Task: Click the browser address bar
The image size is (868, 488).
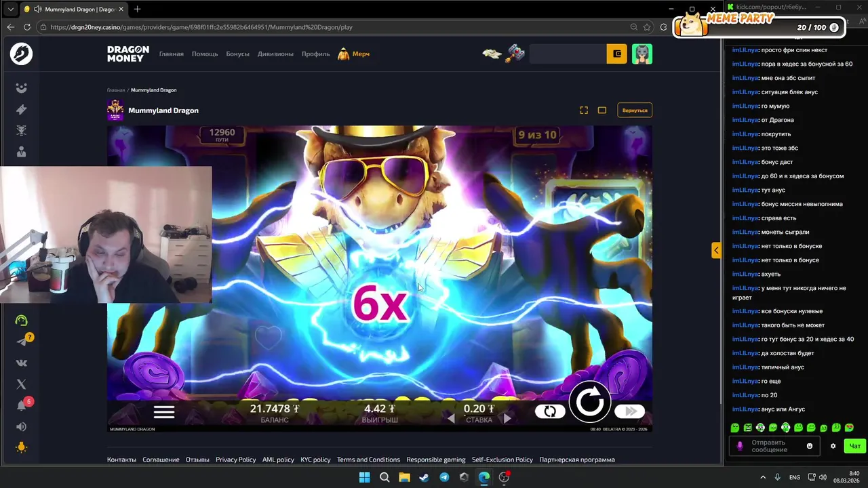Action: [332, 27]
